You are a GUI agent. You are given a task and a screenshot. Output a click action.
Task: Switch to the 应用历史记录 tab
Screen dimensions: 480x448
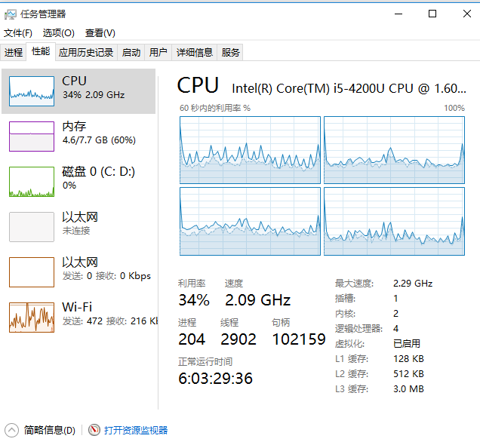86,52
